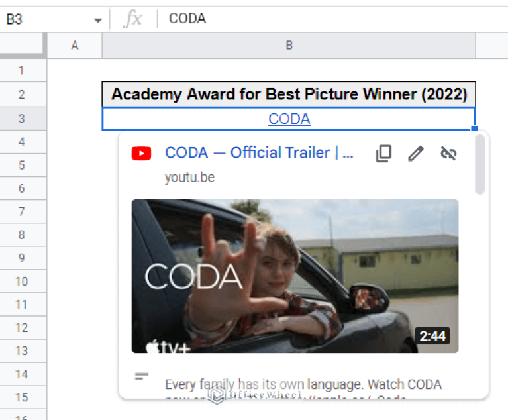
Task: Open the CODA hyperlink in cell B3
Action: pyautogui.click(x=289, y=119)
